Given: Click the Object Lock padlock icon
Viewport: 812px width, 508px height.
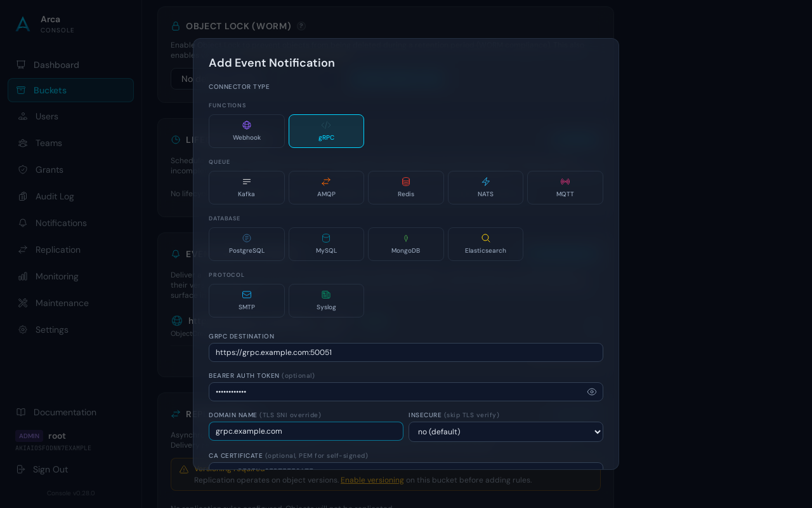Looking at the screenshot, I should pyautogui.click(x=176, y=26).
